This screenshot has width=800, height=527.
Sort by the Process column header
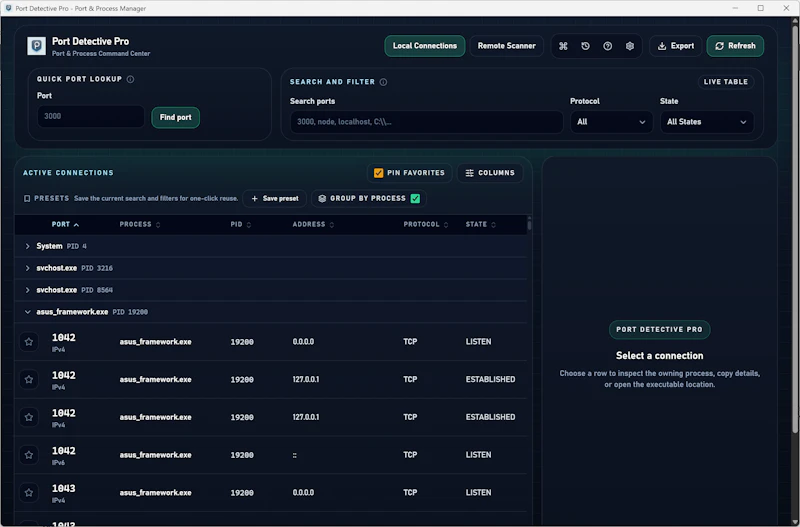tap(140, 224)
